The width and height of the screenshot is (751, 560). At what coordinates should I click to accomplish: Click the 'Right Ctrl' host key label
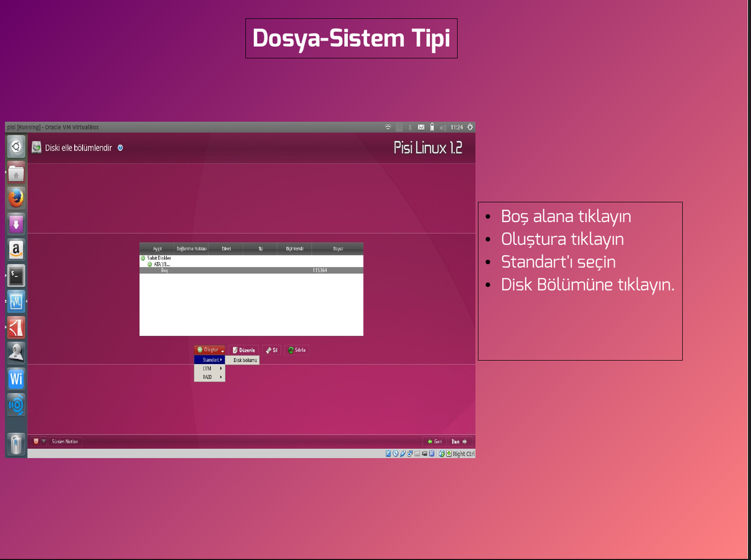(x=464, y=454)
